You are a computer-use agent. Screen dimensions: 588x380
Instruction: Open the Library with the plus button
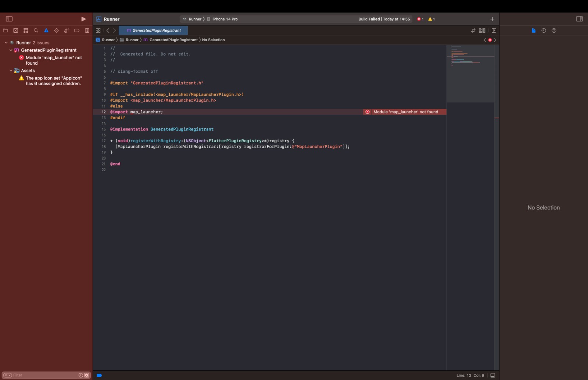click(x=492, y=19)
